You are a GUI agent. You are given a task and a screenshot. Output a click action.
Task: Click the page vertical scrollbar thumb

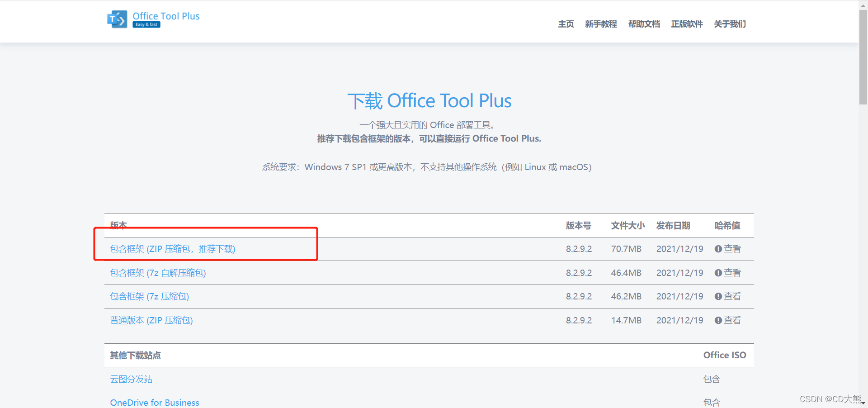tap(863, 57)
